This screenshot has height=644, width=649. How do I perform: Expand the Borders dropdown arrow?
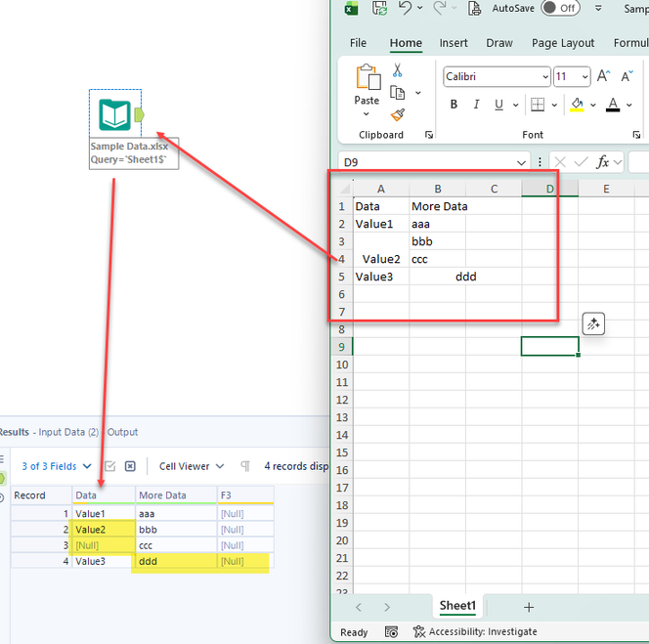pos(554,105)
